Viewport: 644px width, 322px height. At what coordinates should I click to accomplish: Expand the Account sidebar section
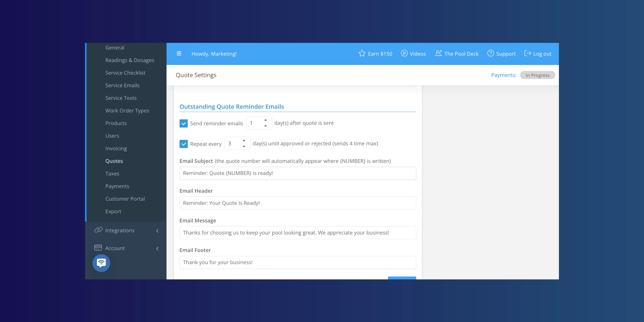pos(158,248)
